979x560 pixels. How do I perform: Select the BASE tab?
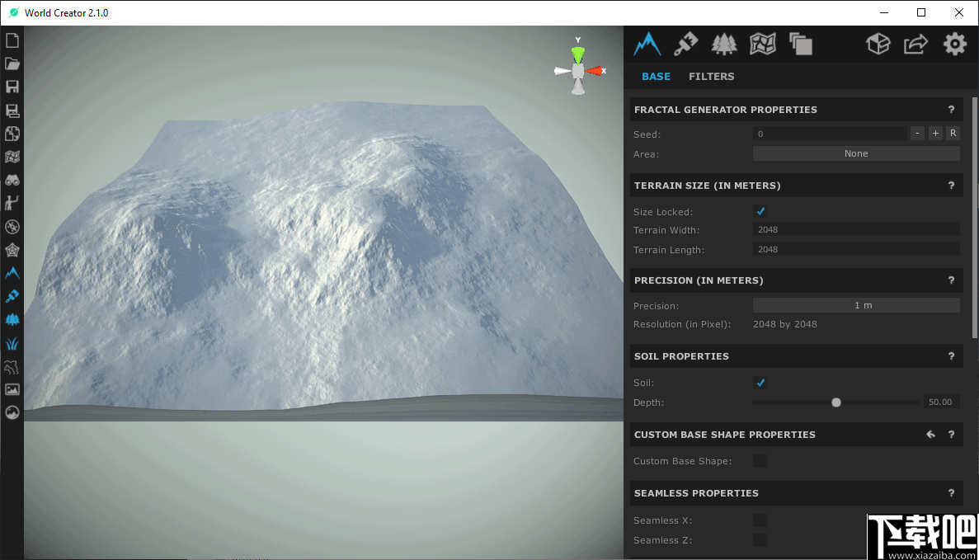tap(656, 77)
